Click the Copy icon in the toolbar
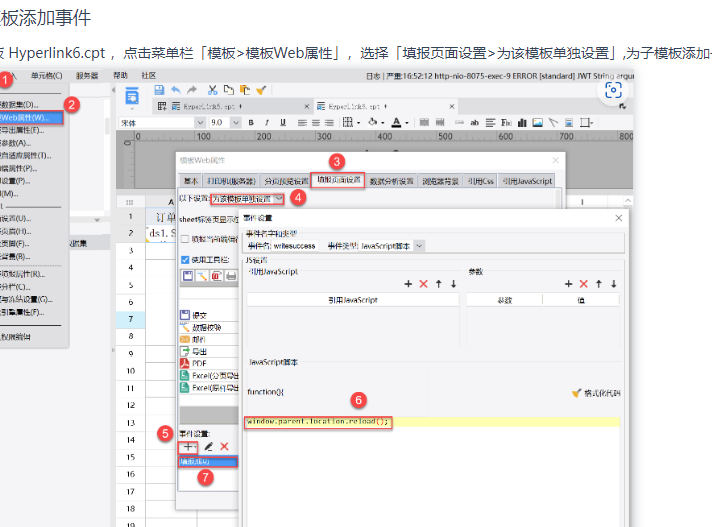The image size is (712, 527). [x=228, y=90]
